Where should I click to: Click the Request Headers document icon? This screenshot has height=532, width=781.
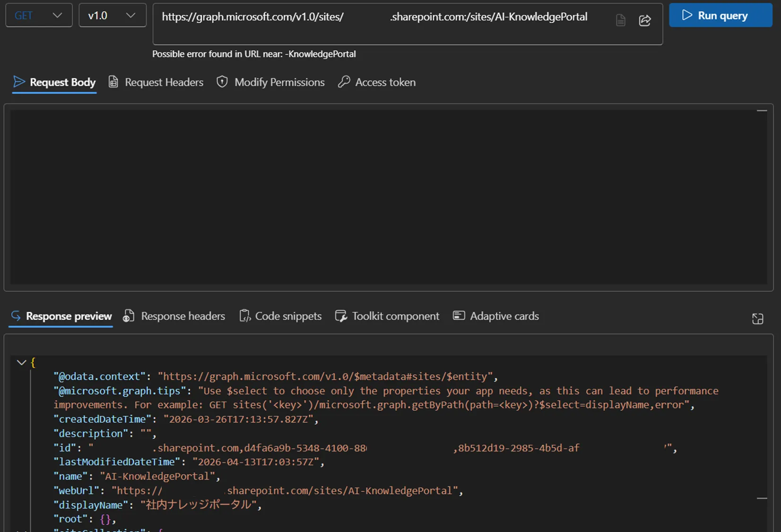tap(113, 82)
